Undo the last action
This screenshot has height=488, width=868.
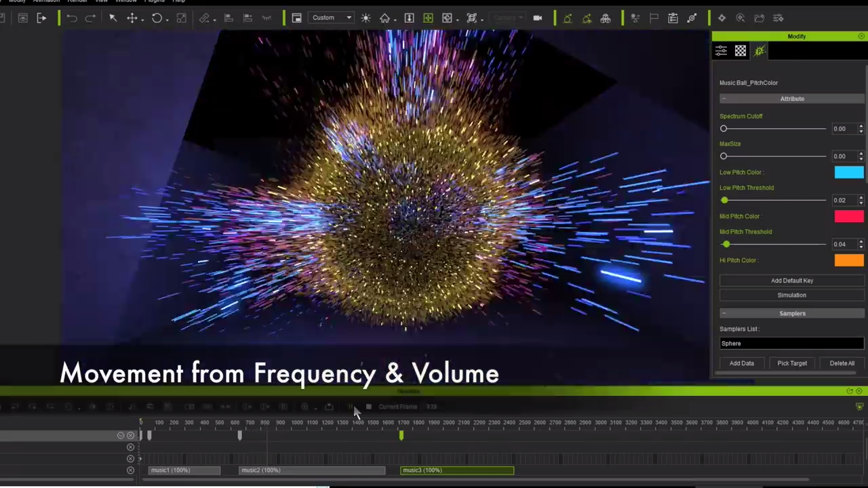(x=71, y=18)
